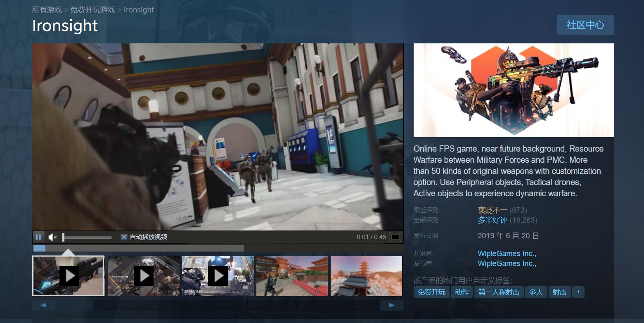Viewport: 644px width, 323px height.
Task: Play the second Ironsight logo trailer thumbnail
Action: tap(144, 276)
